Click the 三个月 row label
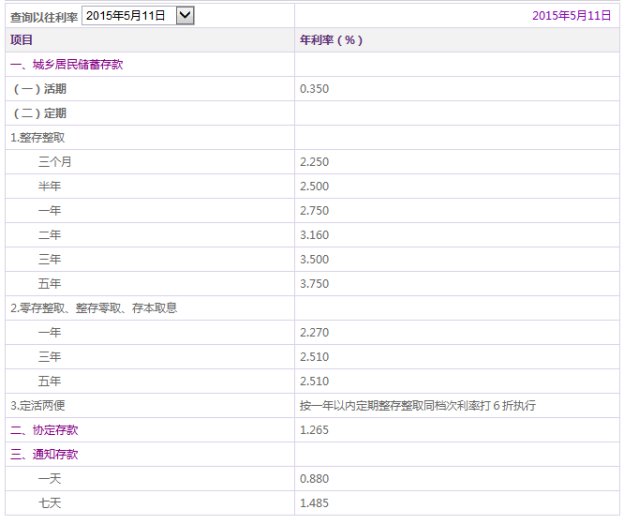This screenshot has width=625, height=520. click(x=55, y=162)
